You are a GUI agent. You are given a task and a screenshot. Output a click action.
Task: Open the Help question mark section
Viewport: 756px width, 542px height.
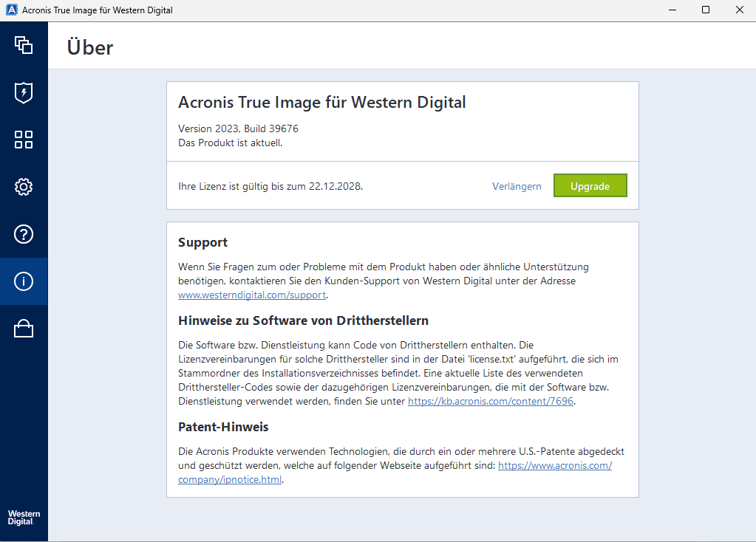click(24, 234)
